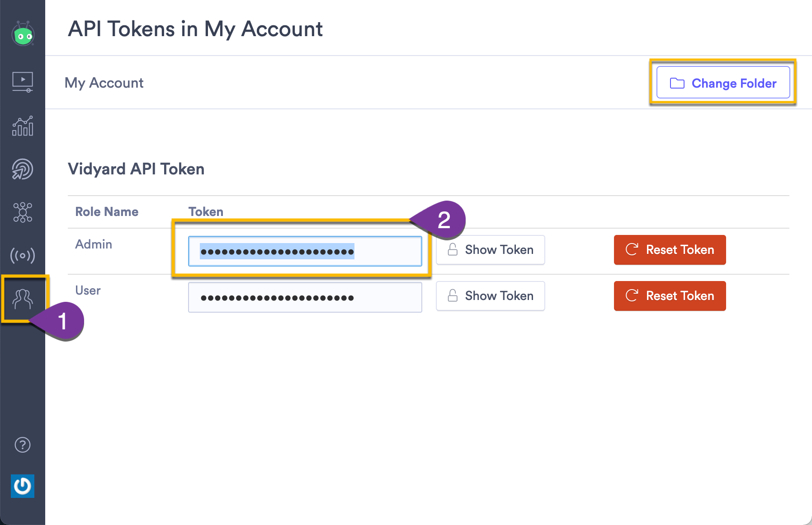
Task: Click the refresh icon in User Reset Token
Action: pos(632,295)
